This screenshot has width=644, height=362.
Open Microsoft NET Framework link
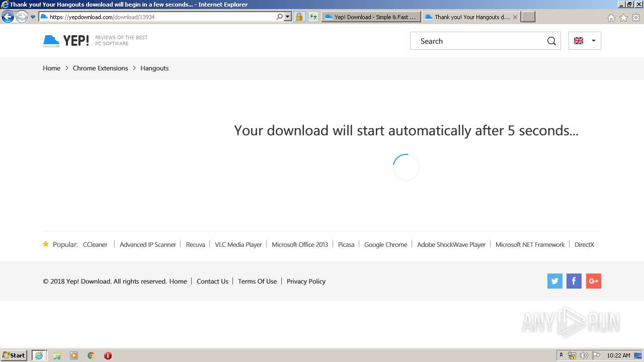[530, 245]
